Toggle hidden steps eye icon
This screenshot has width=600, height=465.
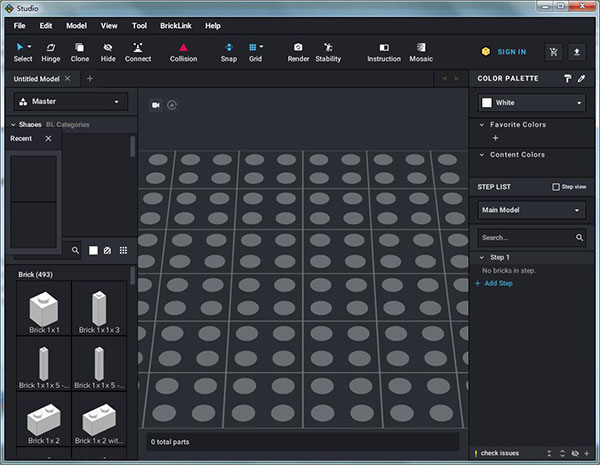pyautogui.click(x=575, y=454)
